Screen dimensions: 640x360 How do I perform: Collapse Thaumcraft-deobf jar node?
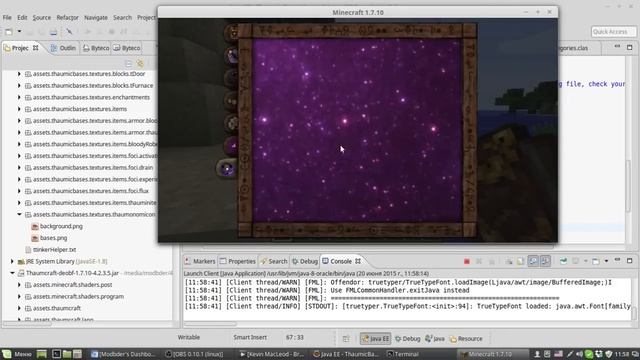12,273
